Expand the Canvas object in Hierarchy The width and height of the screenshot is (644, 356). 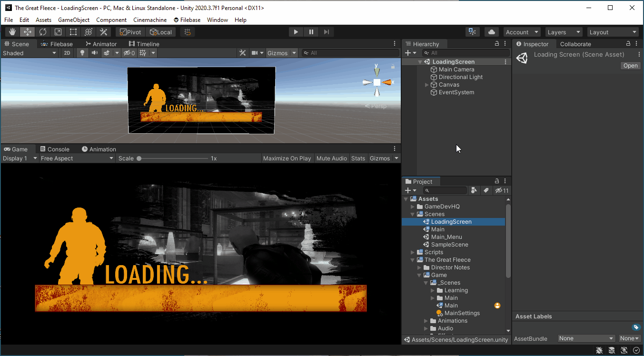pyautogui.click(x=427, y=85)
